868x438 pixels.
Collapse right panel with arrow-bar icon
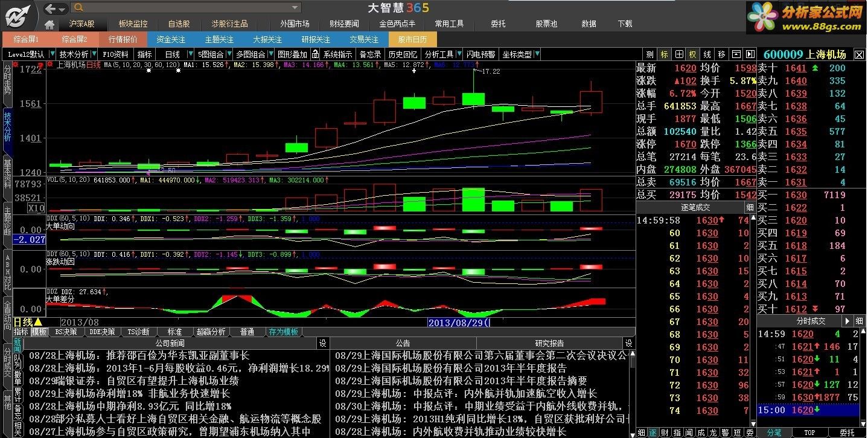[750, 54]
